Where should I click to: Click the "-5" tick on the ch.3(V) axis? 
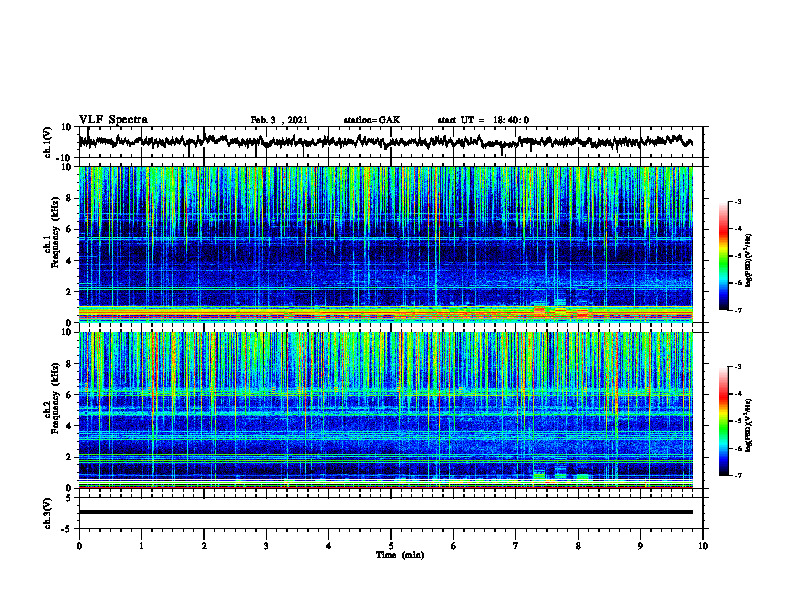68,529
